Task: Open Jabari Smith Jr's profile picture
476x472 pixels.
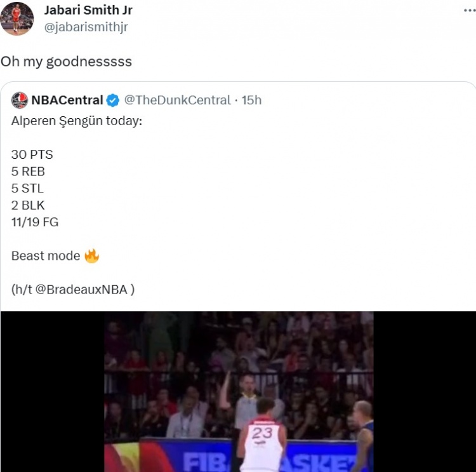Action: [x=17, y=18]
